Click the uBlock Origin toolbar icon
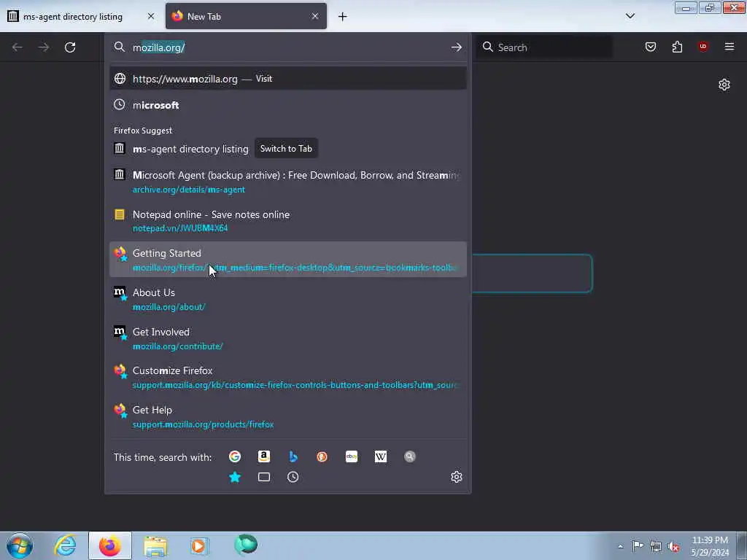 (x=703, y=46)
